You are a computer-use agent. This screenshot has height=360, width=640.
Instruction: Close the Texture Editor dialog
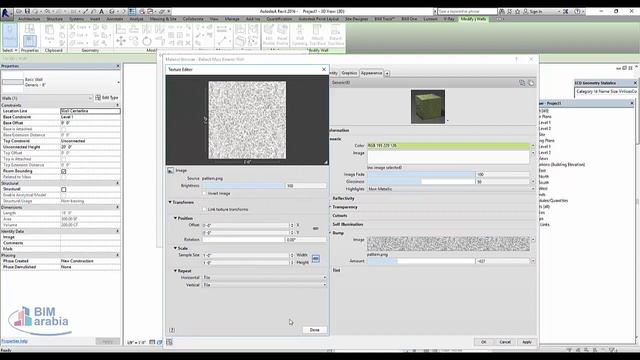click(324, 69)
